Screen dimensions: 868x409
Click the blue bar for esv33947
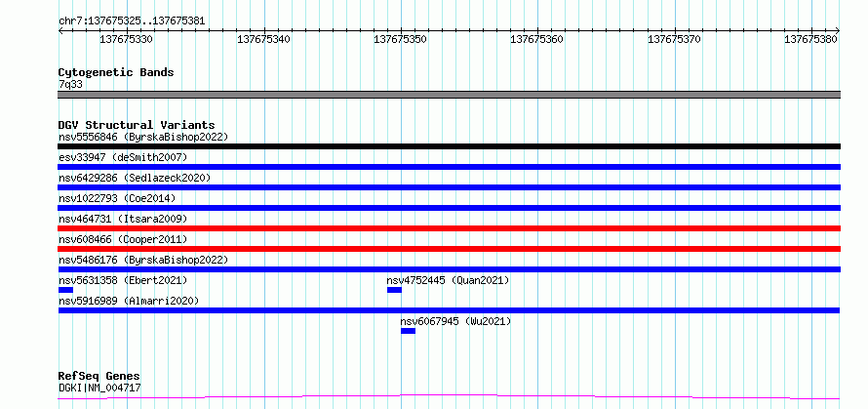(449, 167)
